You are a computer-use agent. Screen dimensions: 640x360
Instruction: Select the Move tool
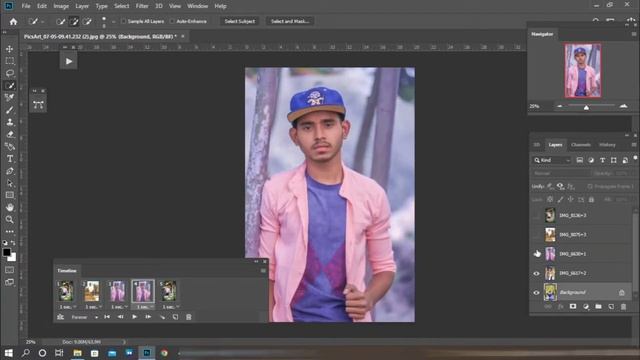[10, 49]
